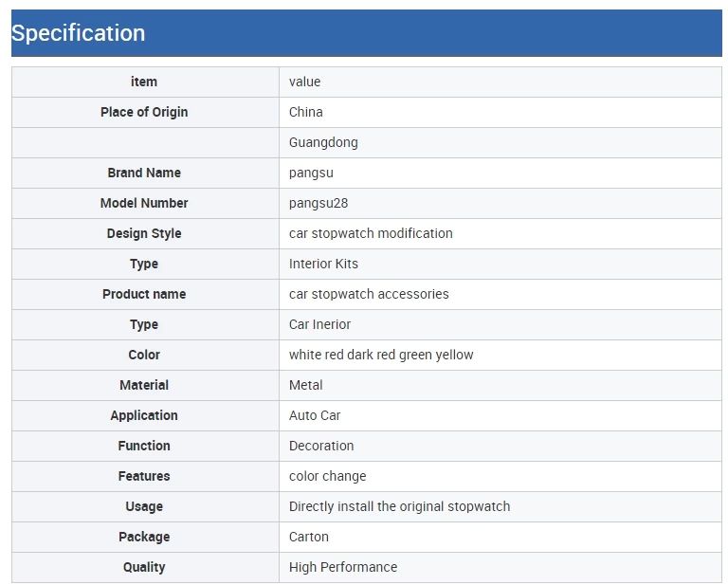Select the 'Metal' material value
This screenshot has height=585, width=728.
point(305,385)
